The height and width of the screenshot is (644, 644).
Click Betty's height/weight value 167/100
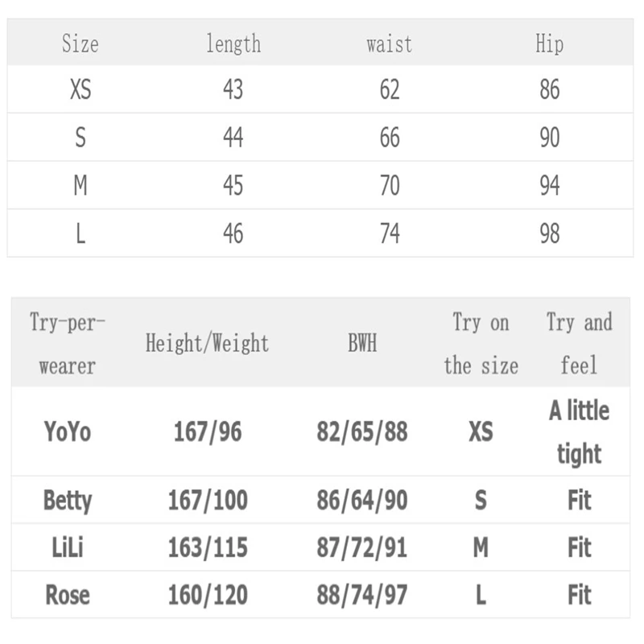coord(208,501)
